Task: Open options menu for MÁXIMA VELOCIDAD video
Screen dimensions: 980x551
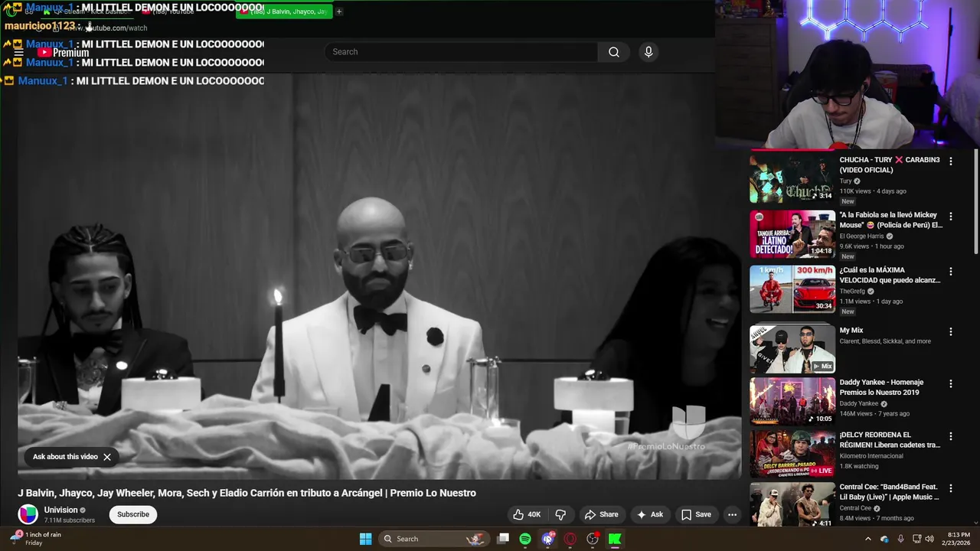Action: tap(951, 272)
